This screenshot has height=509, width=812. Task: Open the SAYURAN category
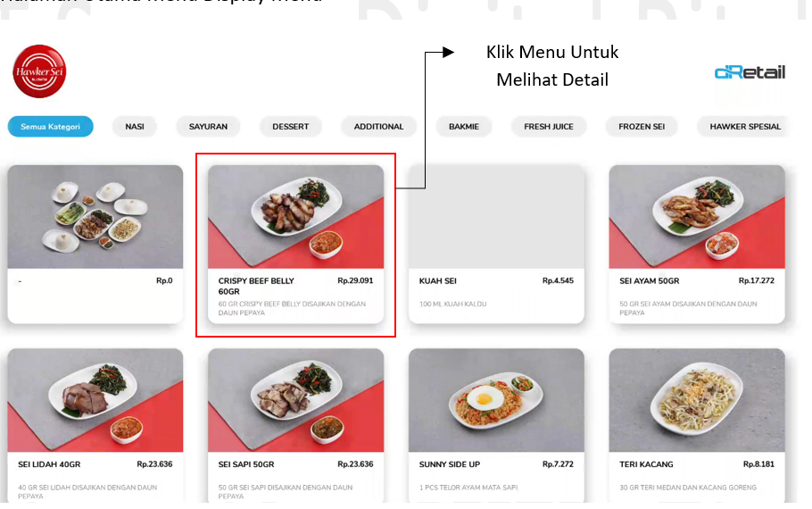[208, 127]
